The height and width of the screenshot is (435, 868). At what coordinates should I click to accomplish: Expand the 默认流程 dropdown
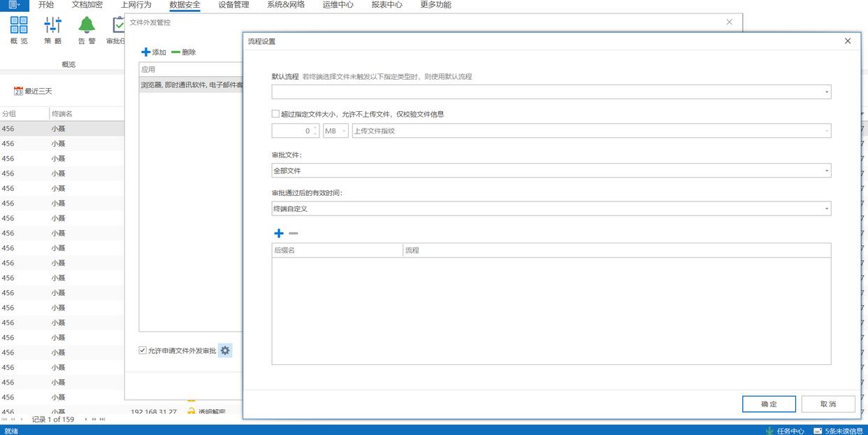click(827, 92)
